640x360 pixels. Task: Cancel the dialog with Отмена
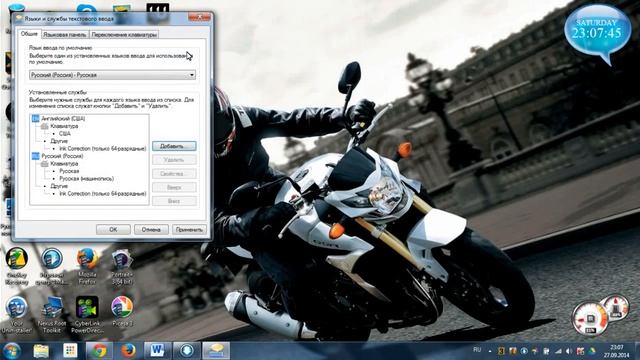[151, 229]
